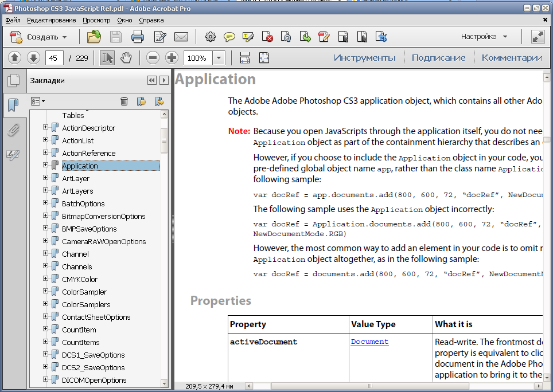Click the page number input field
The width and height of the screenshot is (553, 392).
[x=54, y=58]
